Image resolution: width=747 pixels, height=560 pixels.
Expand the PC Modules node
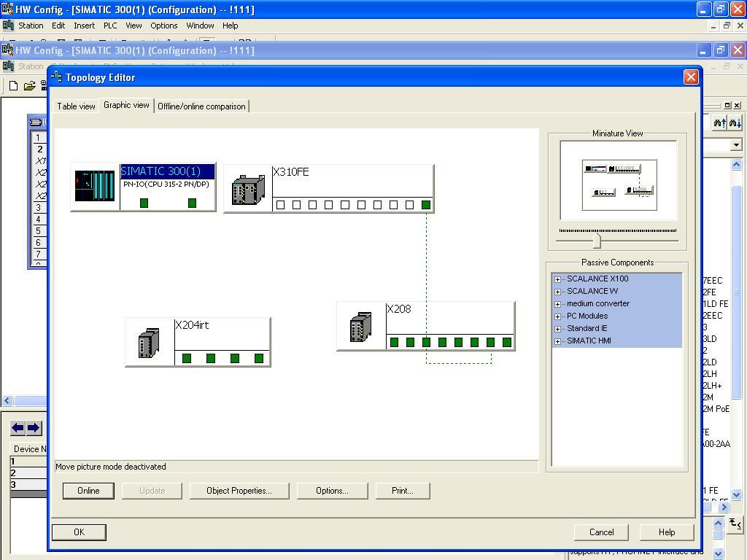[x=557, y=316]
